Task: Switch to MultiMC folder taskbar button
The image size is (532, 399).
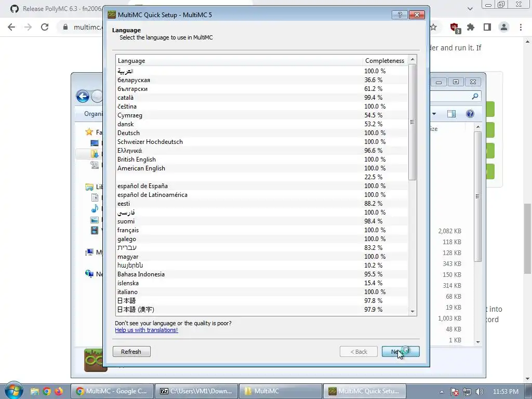Action: click(x=281, y=391)
